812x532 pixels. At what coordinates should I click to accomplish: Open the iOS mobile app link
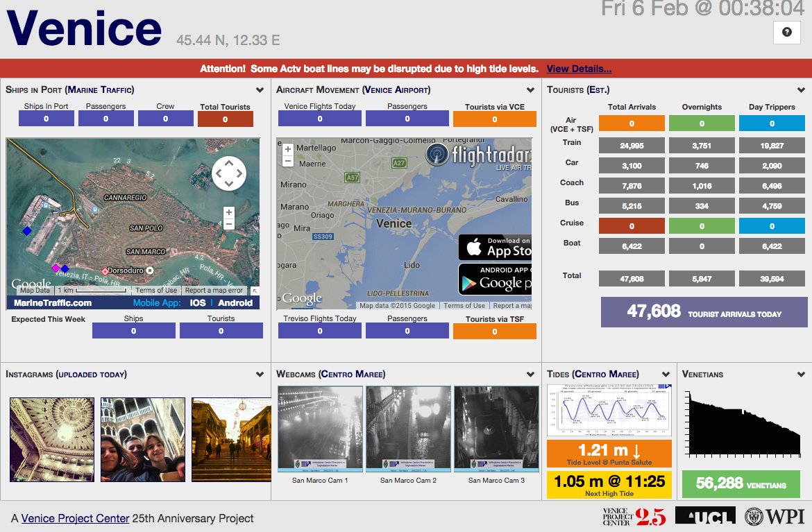(197, 302)
